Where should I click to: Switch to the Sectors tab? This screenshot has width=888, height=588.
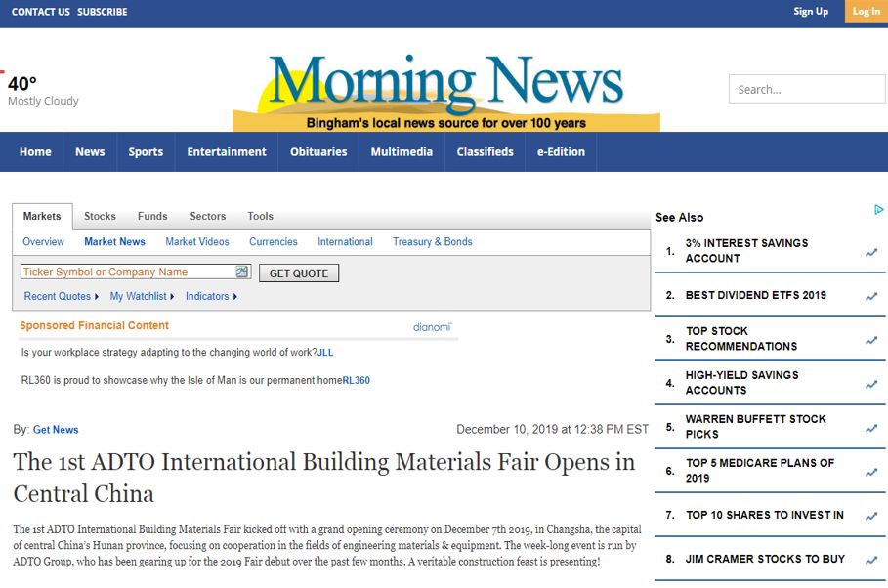(x=208, y=217)
